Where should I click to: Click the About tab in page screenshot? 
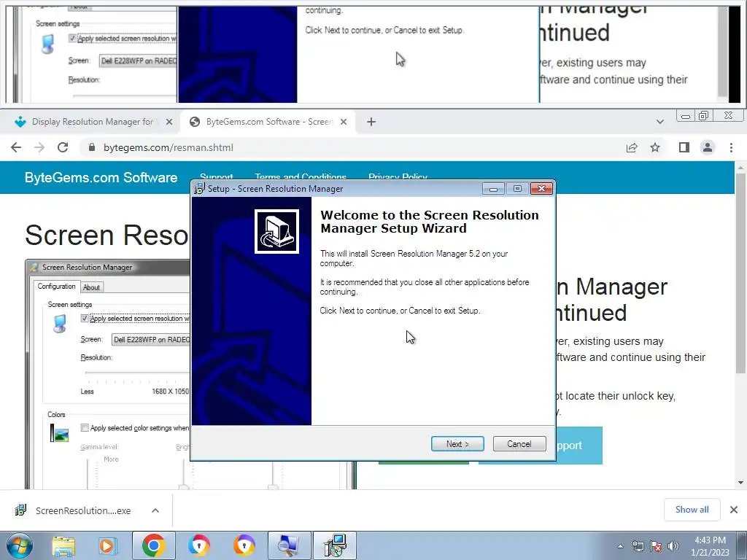[91, 287]
